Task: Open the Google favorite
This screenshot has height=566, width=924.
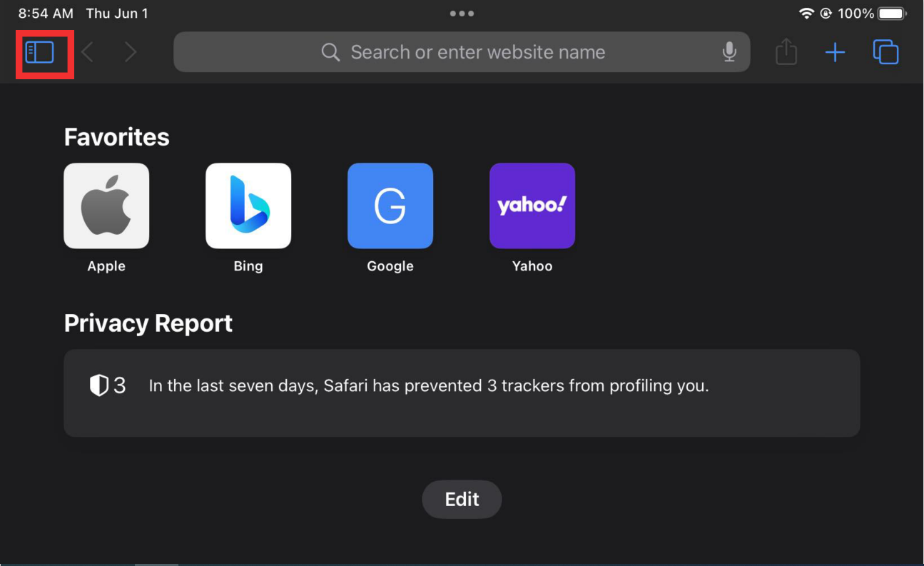Action: coord(390,206)
